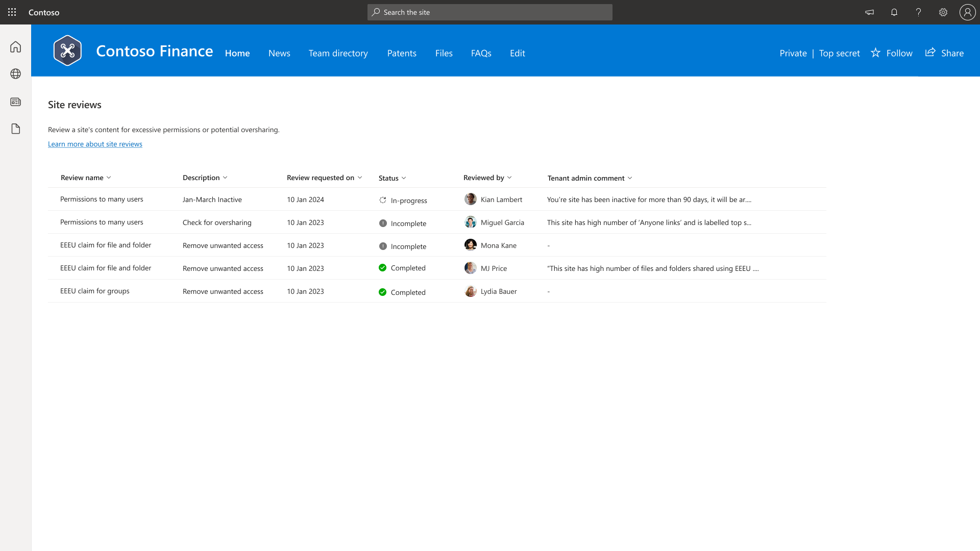Open the settings gear icon

(943, 12)
